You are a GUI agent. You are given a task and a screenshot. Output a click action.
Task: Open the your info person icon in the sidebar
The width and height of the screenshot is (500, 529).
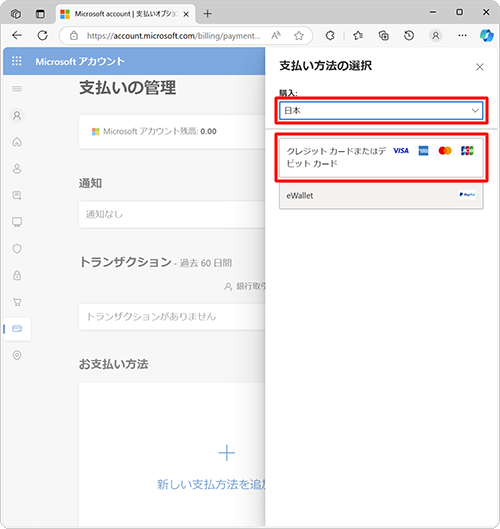coord(17,168)
